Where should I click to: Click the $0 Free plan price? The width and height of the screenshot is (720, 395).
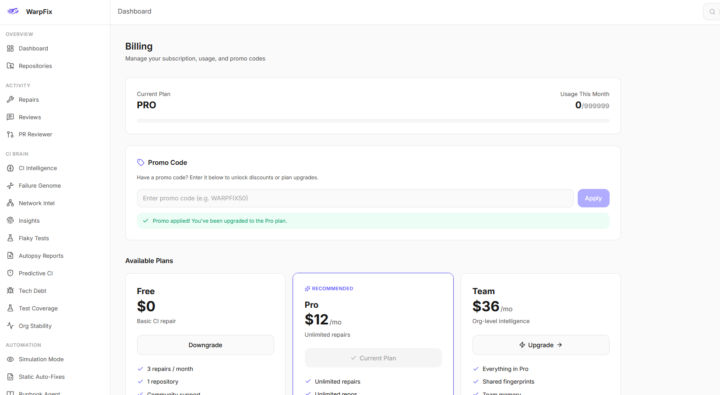click(146, 306)
